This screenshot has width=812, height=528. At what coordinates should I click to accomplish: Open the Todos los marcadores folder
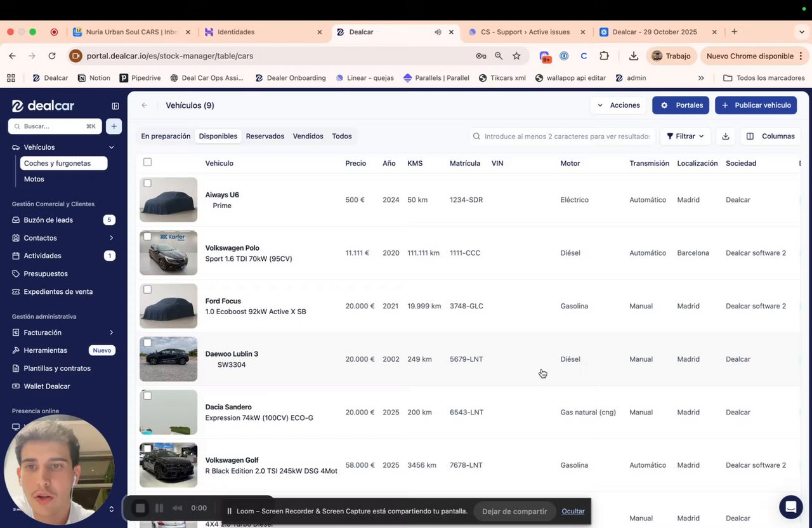point(764,78)
